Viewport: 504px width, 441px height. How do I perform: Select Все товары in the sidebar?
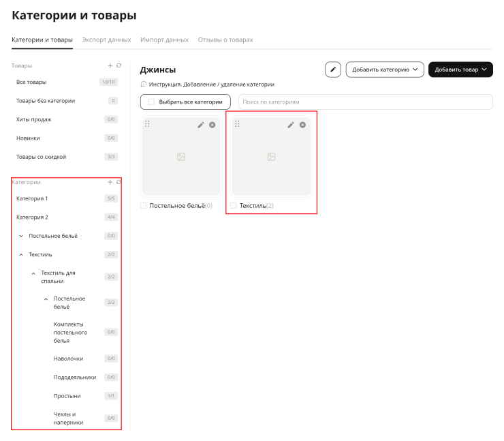click(x=31, y=82)
